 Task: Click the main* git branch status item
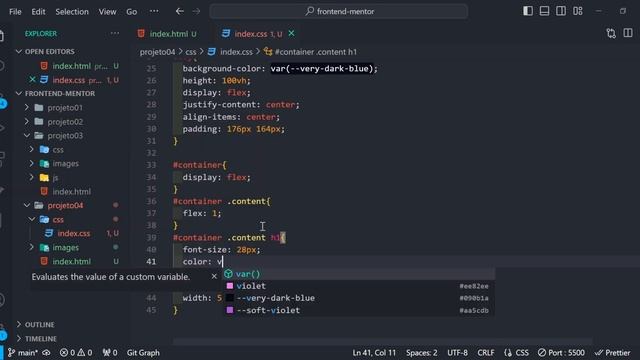(23, 353)
